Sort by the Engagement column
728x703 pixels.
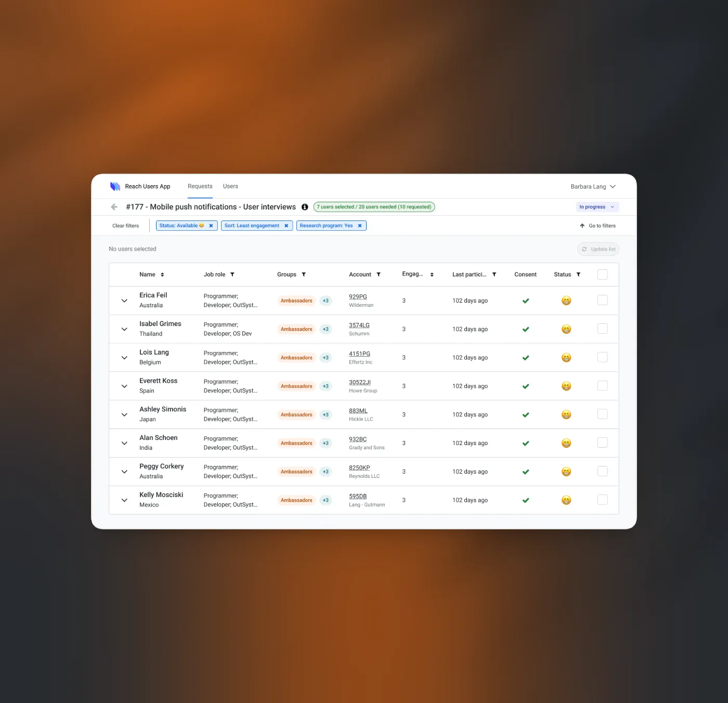432,275
